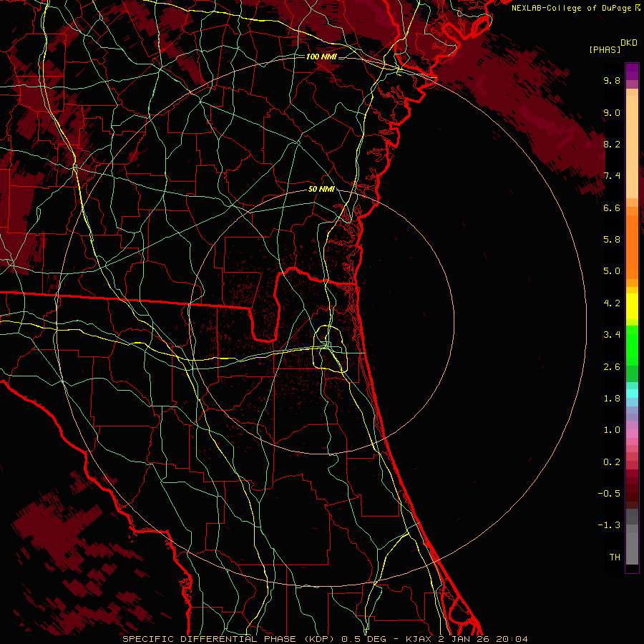The width and height of the screenshot is (644, 644).
Task: Click the 0.5 DEG elevation text
Action: (x=364, y=639)
